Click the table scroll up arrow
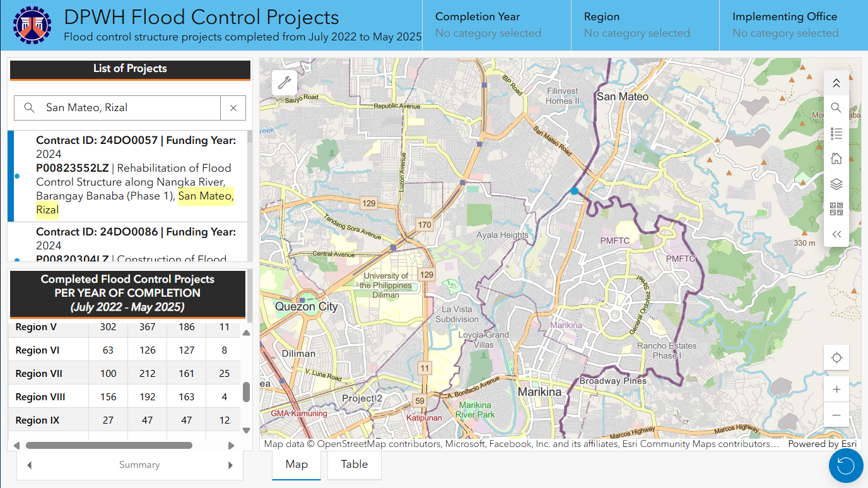The height and width of the screenshot is (488, 868). [x=247, y=333]
